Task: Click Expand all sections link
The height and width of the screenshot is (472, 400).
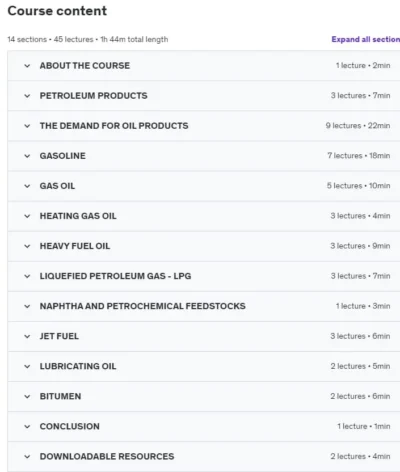Action: point(366,39)
